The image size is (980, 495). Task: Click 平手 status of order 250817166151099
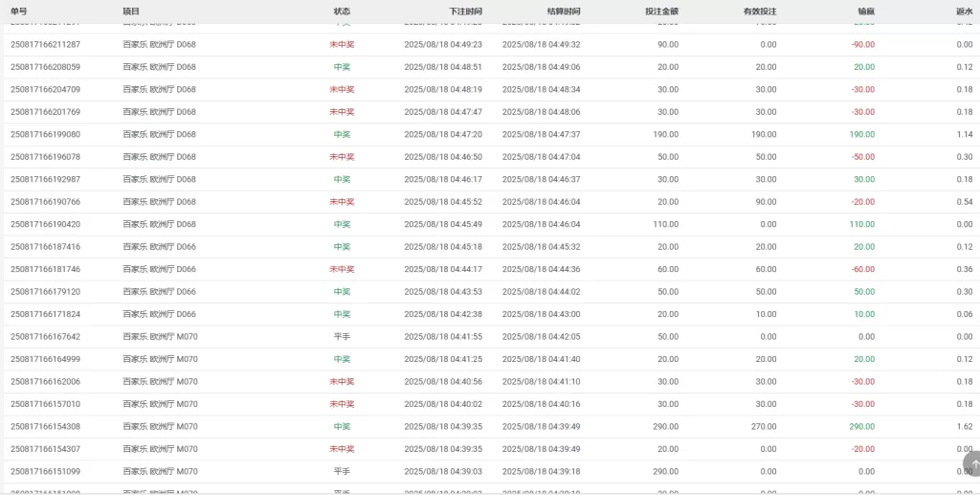click(342, 472)
